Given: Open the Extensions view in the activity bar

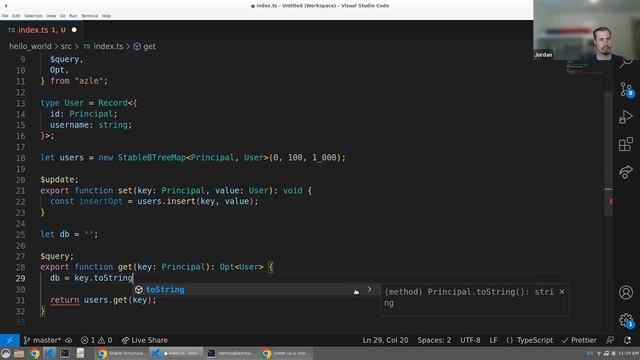Looking at the screenshot, I should pos(625,144).
